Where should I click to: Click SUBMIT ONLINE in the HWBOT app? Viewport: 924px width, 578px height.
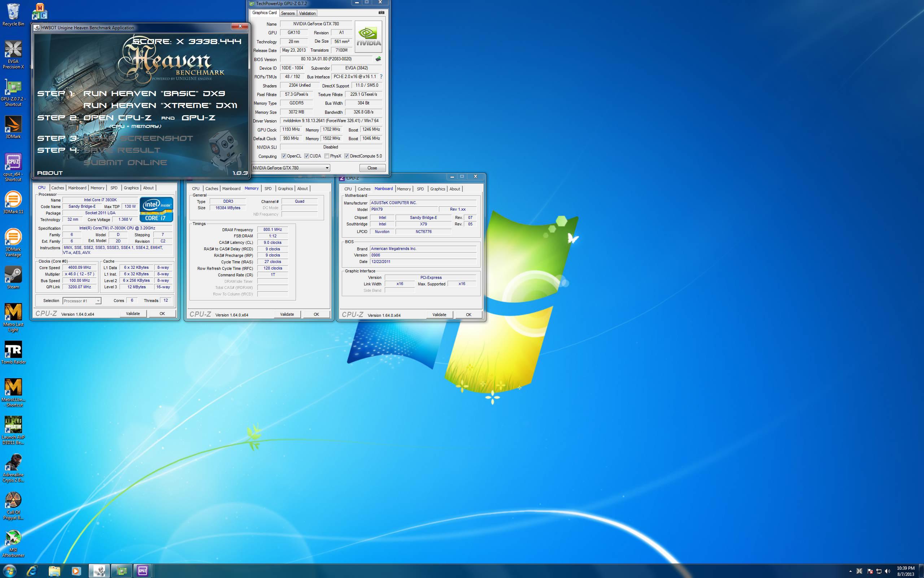[x=125, y=163]
